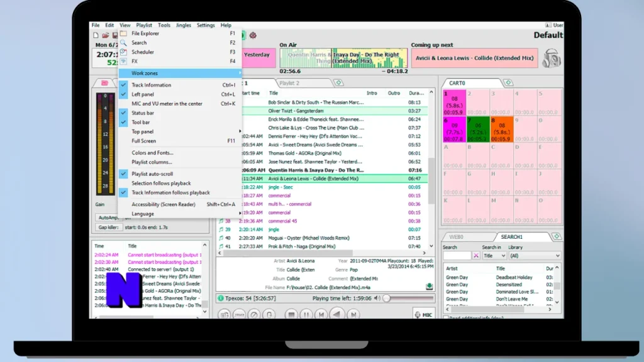The image size is (644, 362).
Task: Click the headphones DJ icon
Action: (551, 58)
